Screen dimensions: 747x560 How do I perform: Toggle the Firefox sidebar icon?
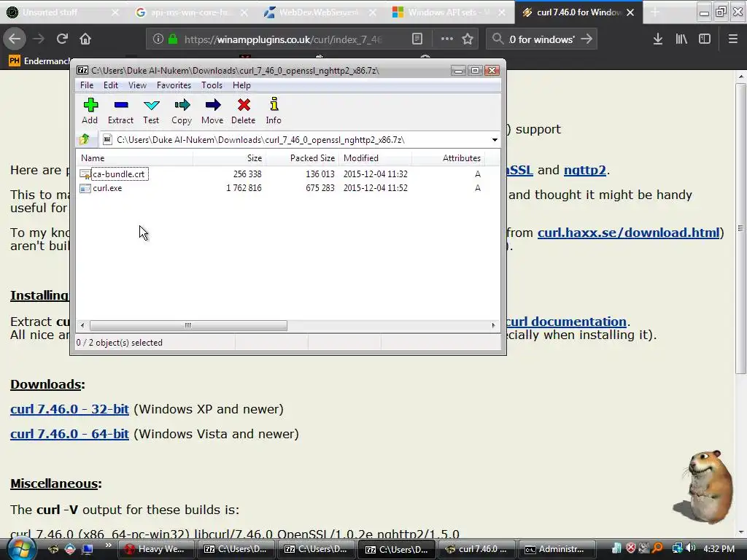click(x=705, y=39)
